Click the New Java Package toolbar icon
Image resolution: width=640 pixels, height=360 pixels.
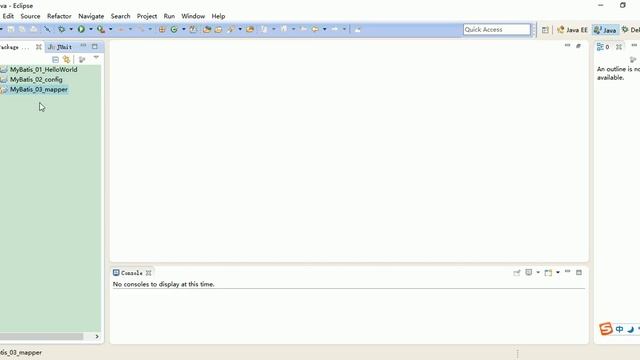point(162,29)
